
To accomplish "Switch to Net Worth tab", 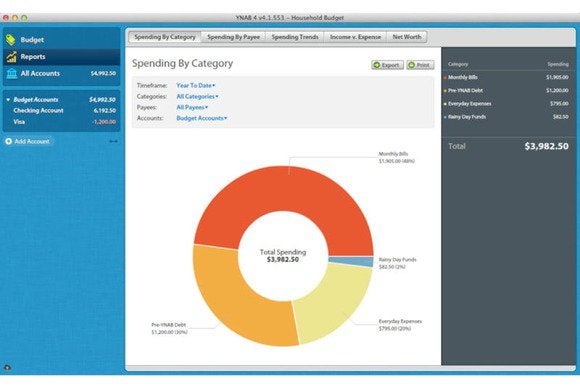I will tap(407, 37).
